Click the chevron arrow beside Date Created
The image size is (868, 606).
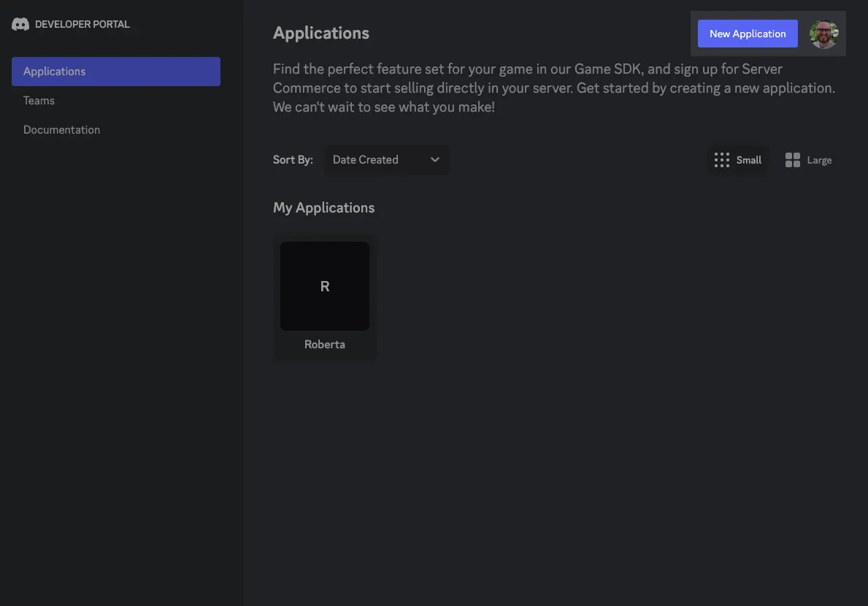tap(435, 160)
